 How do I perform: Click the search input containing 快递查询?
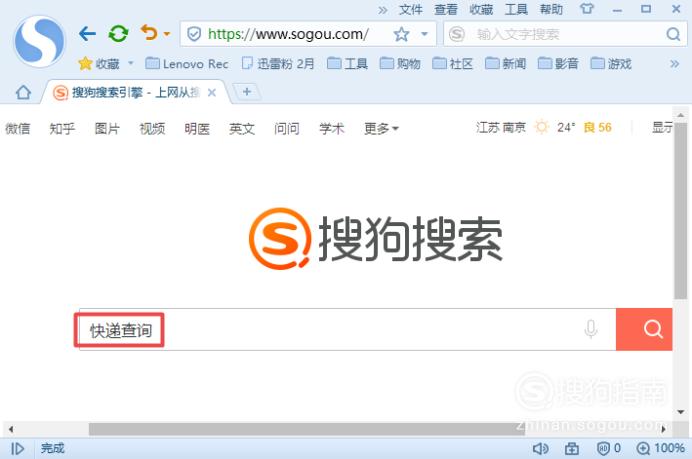tap(347, 330)
